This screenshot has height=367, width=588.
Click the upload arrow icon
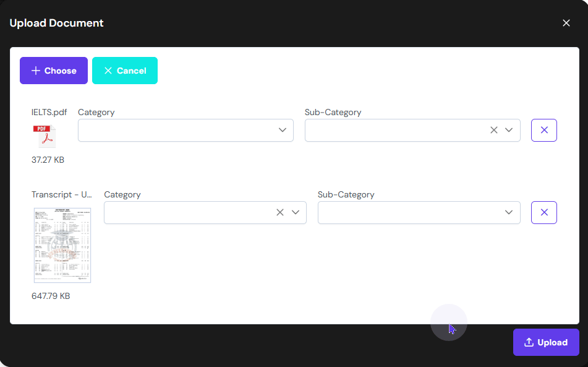[529, 342]
